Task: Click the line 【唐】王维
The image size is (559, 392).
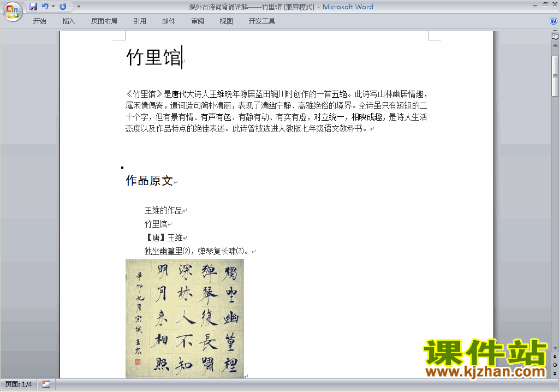Action: [x=164, y=237]
